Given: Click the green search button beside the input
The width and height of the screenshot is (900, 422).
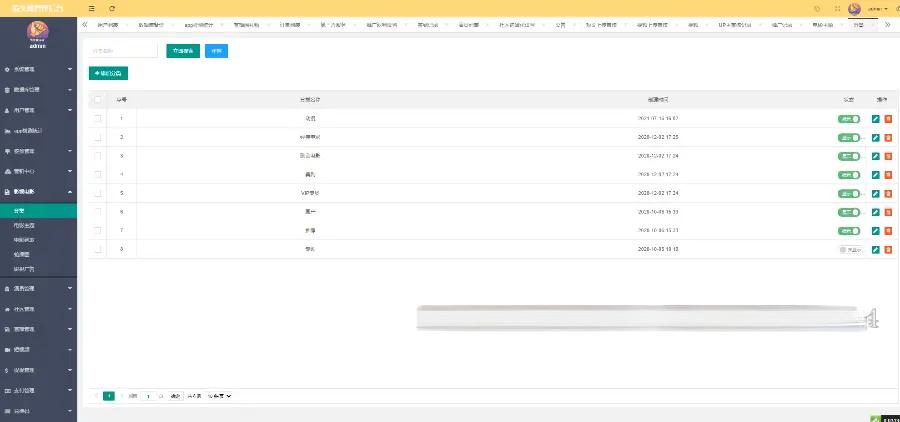Looking at the screenshot, I should 183,51.
